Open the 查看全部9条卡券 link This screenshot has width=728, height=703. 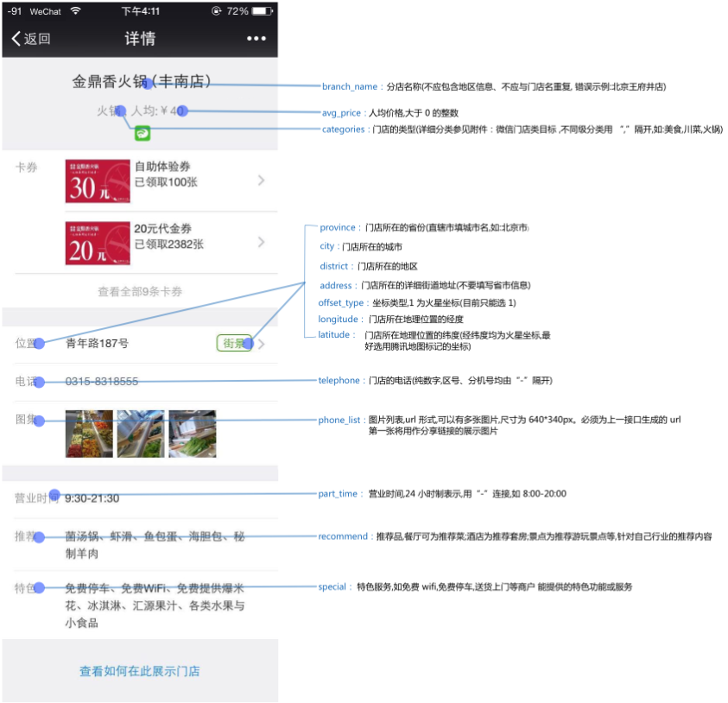coord(138,292)
